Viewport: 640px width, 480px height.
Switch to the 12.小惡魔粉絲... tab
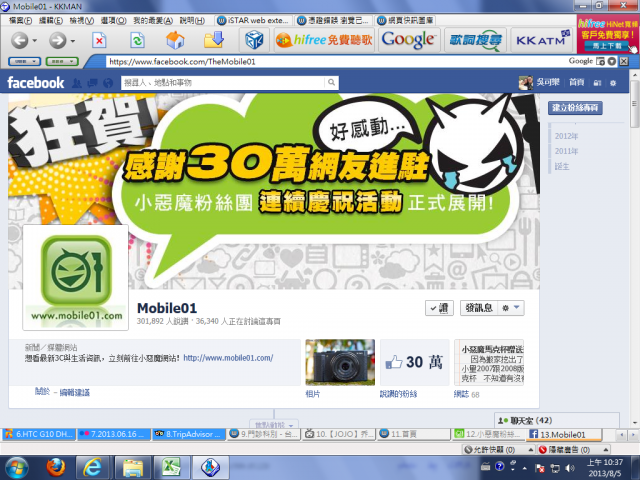pyautogui.click(x=489, y=434)
